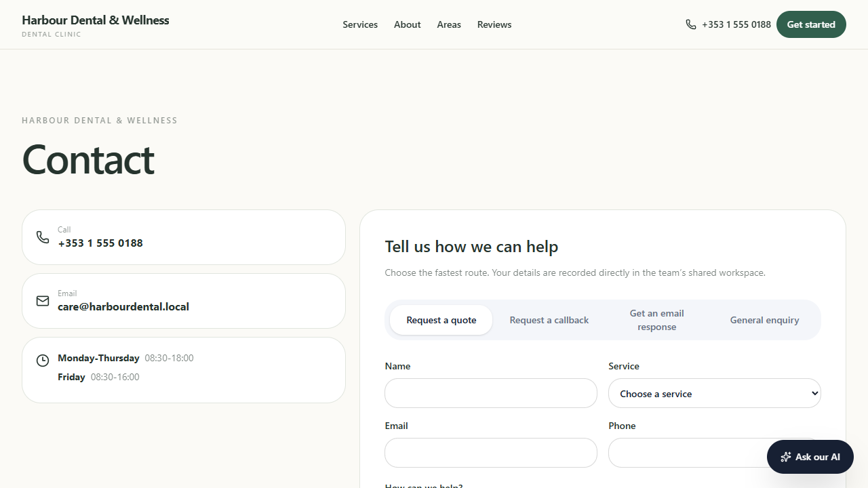The width and height of the screenshot is (868, 488).
Task: Click the Tell us how we can help heading
Action: point(471,247)
